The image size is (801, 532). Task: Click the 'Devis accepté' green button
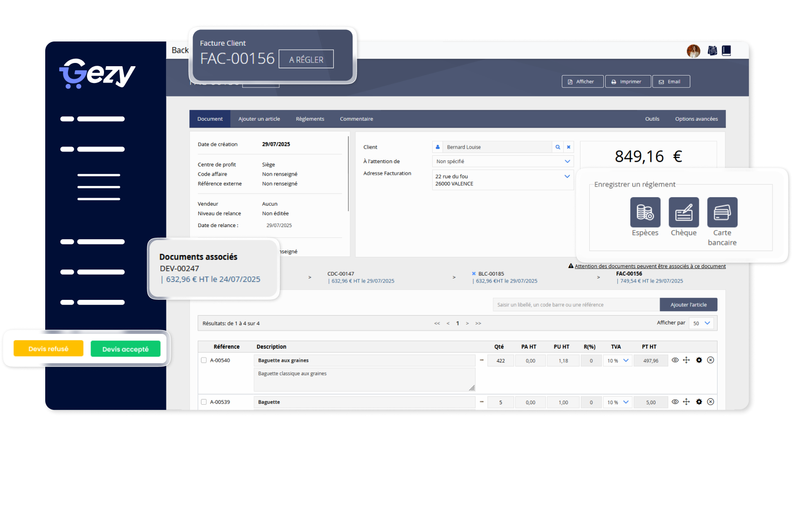[125, 348]
